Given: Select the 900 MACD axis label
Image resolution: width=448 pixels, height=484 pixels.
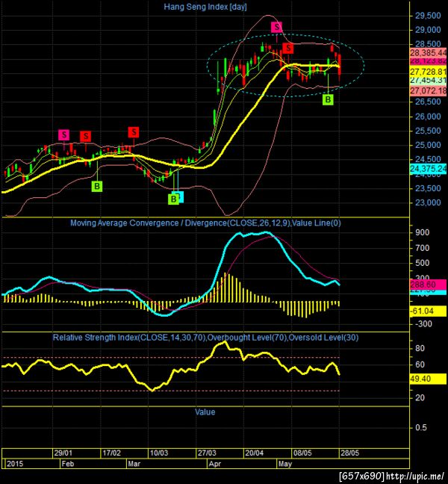Looking at the screenshot, I should click(x=423, y=232).
